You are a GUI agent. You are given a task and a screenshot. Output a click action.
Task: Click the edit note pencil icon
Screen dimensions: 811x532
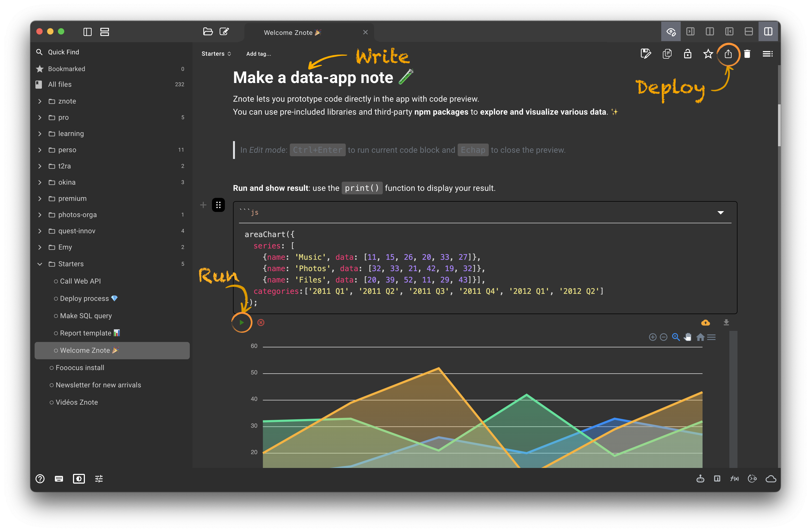click(646, 54)
